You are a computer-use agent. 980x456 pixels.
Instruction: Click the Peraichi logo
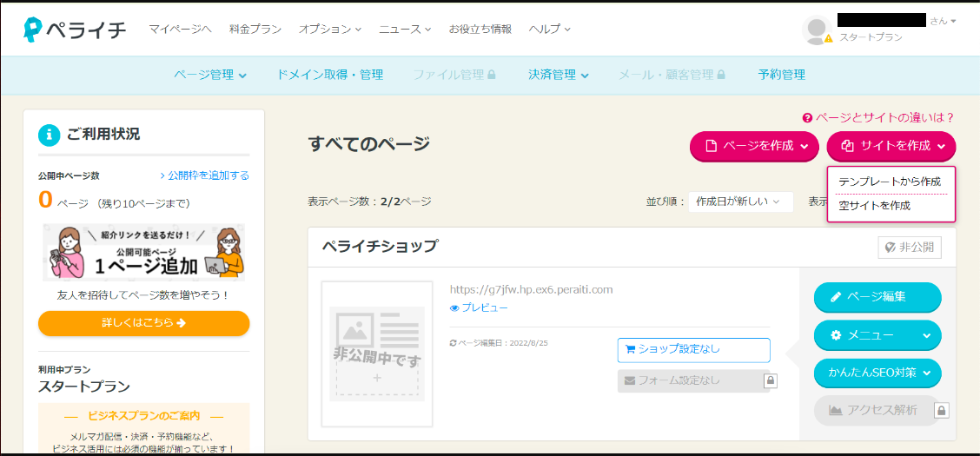coord(75,30)
